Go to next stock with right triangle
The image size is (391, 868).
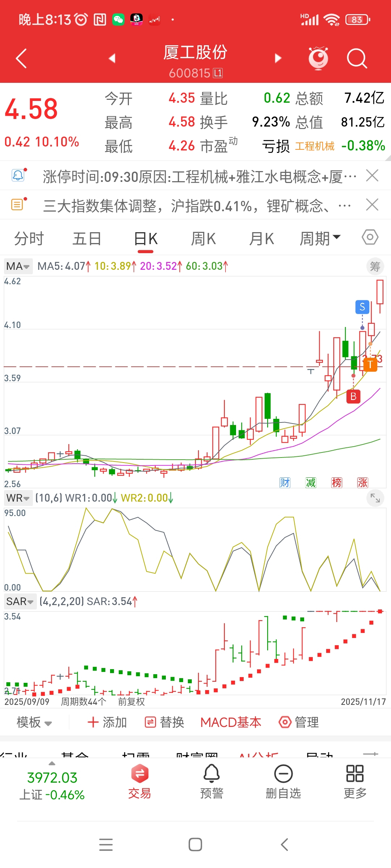[x=278, y=58]
